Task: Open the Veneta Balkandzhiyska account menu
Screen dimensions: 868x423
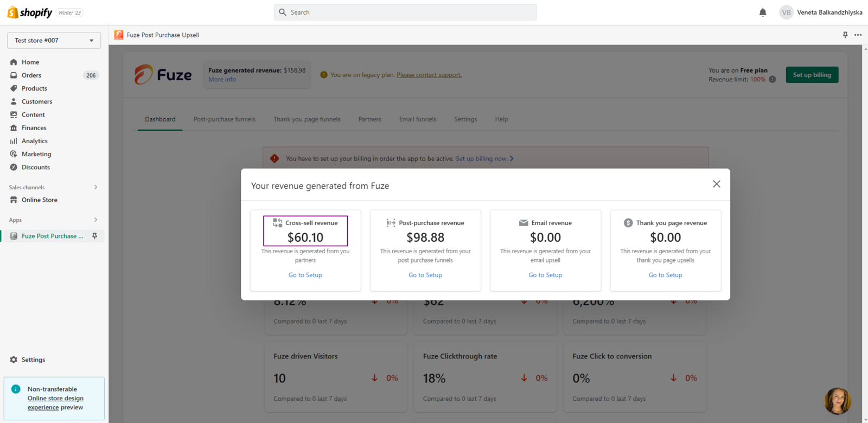Action: coord(820,12)
